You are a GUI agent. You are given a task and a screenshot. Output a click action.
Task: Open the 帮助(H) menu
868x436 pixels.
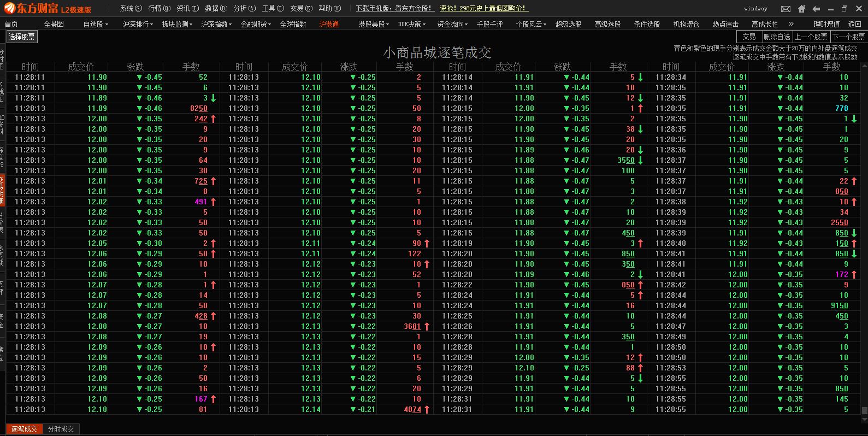point(330,8)
